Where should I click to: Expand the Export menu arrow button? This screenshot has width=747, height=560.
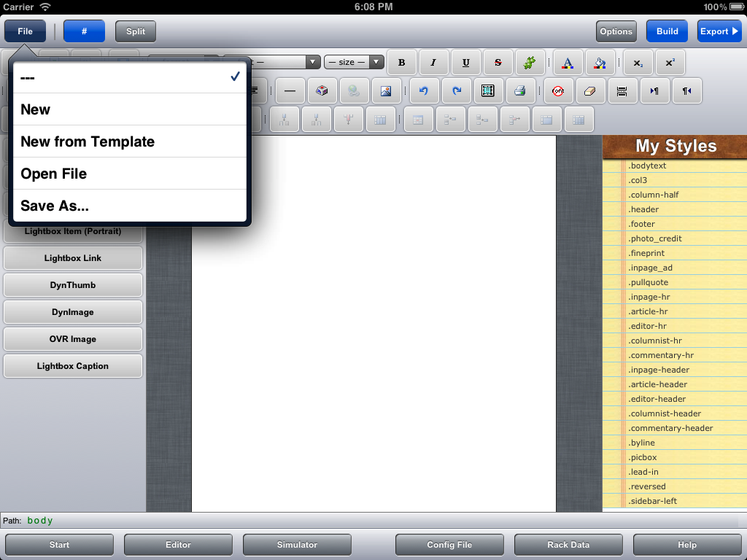tap(719, 31)
